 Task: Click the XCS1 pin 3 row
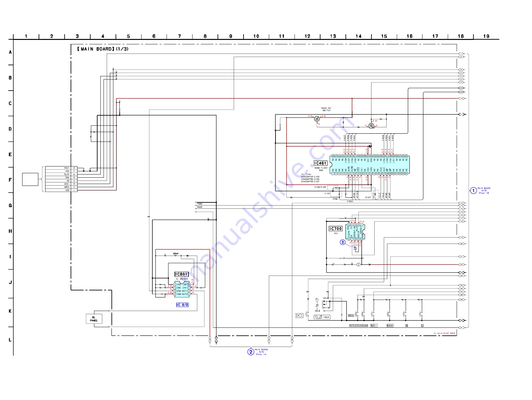pos(61,184)
